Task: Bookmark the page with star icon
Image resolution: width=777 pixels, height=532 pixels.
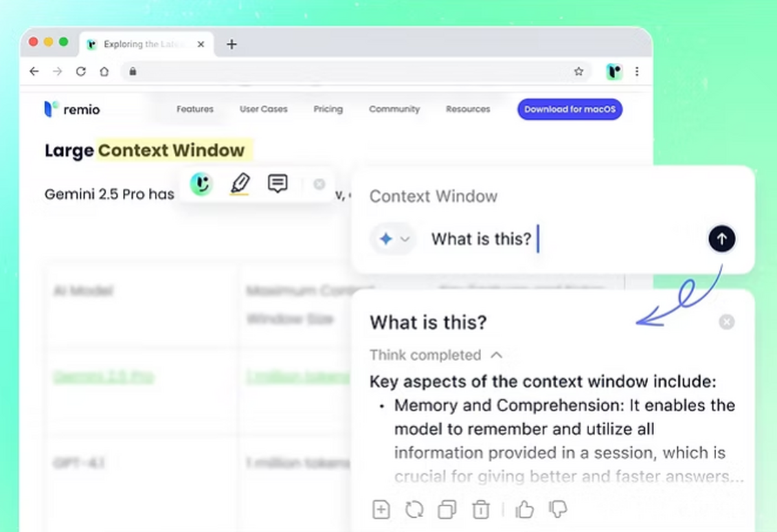Action: (x=579, y=72)
